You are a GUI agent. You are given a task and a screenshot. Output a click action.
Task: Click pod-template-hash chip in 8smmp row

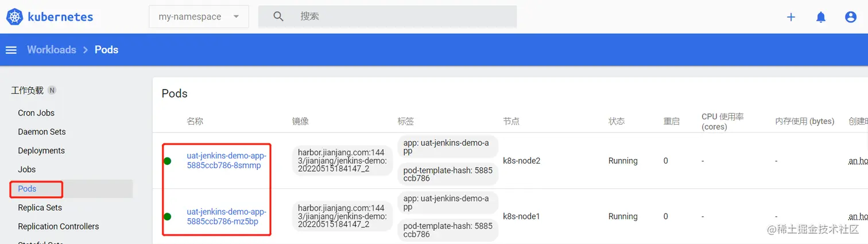click(448, 175)
